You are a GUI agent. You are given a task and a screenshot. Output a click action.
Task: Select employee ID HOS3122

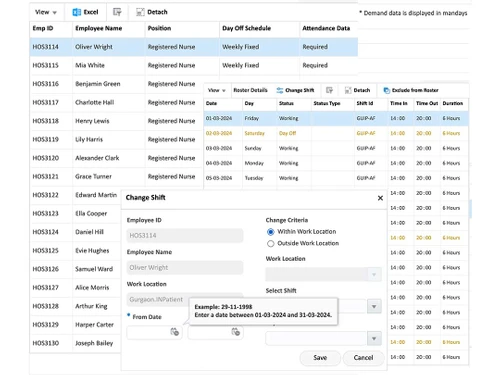[x=45, y=195]
